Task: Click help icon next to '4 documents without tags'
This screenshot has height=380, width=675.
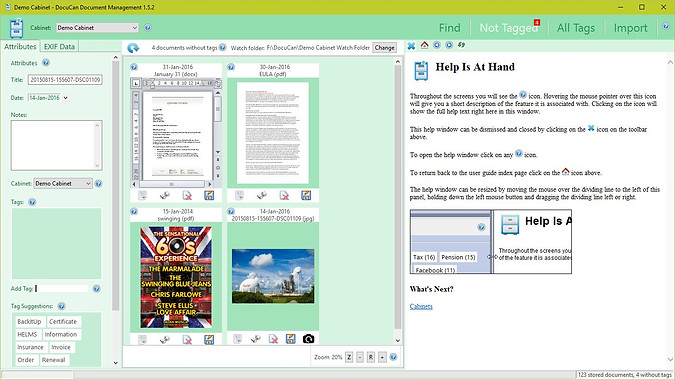Action: (223, 47)
